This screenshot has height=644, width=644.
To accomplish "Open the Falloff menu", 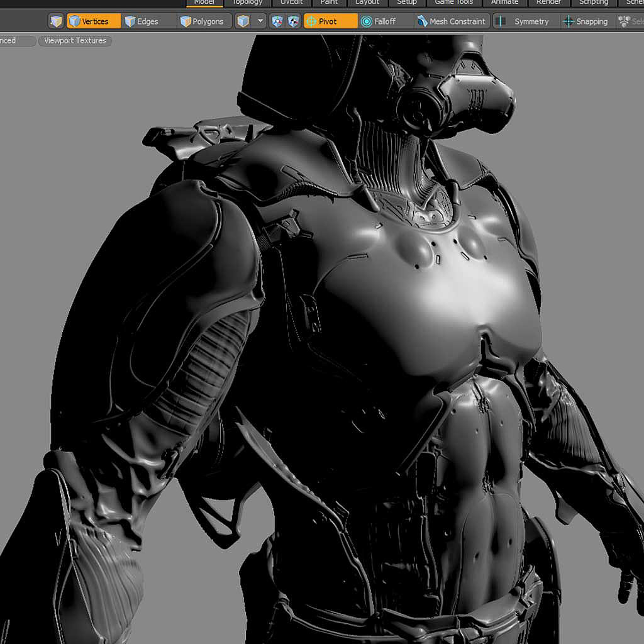I will click(x=384, y=21).
